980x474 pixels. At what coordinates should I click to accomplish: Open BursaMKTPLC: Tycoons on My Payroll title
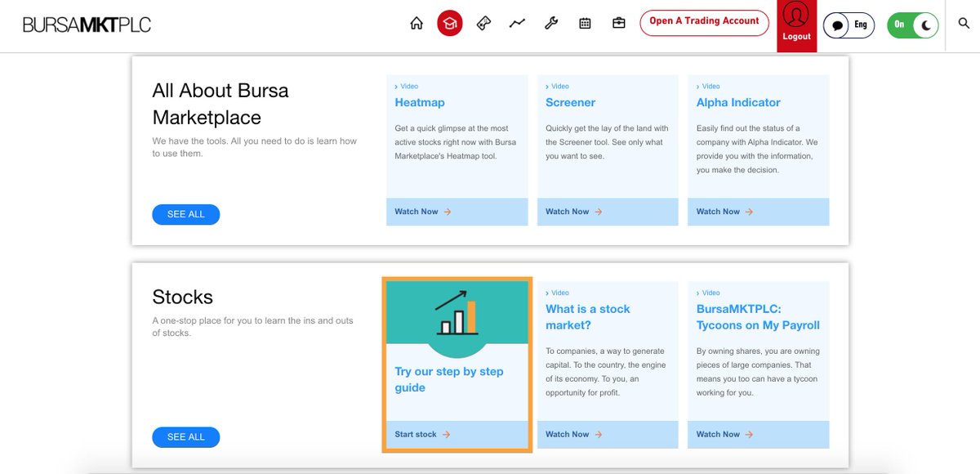[x=758, y=317]
